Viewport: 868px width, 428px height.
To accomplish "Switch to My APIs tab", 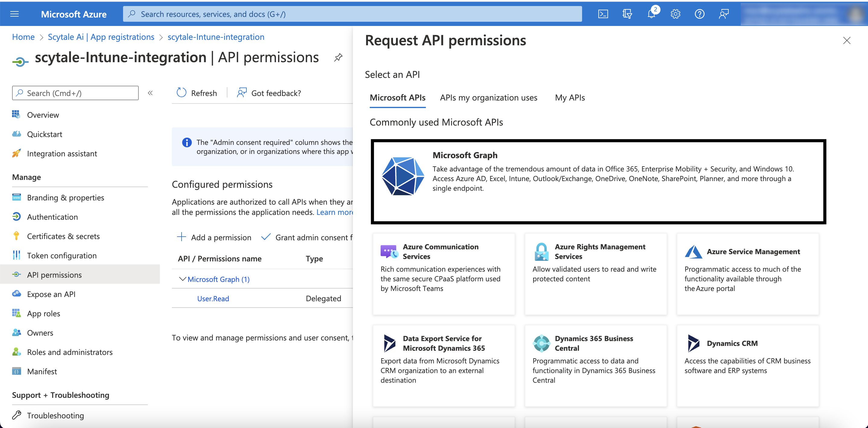I will [x=570, y=97].
